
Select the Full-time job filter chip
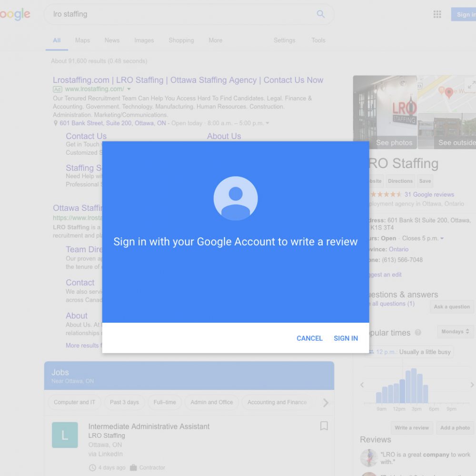click(x=165, y=402)
